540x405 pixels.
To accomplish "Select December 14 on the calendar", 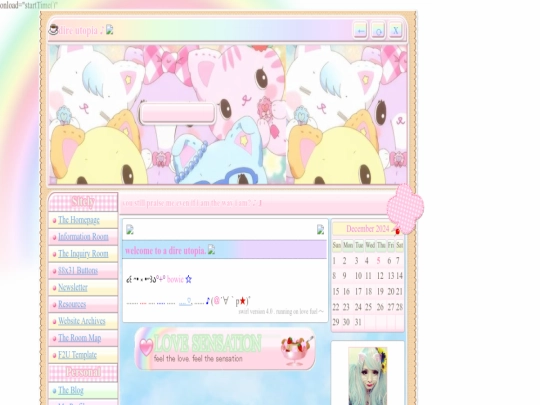I will tap(399, 276).
